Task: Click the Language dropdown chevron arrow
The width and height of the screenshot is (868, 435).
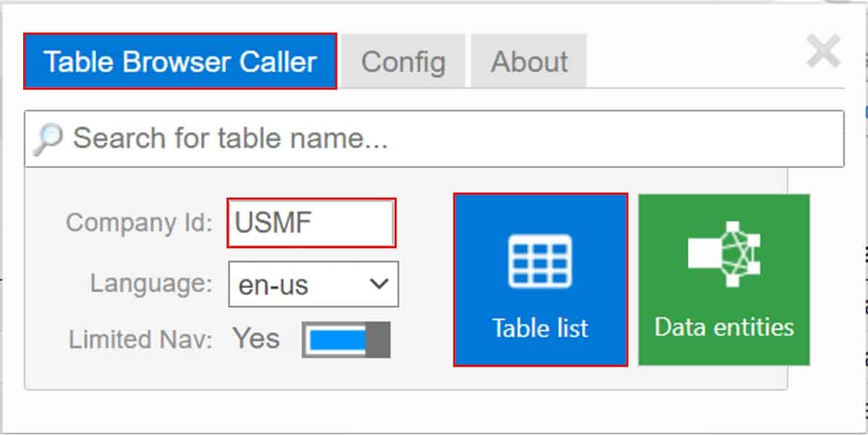Action: 379,284
